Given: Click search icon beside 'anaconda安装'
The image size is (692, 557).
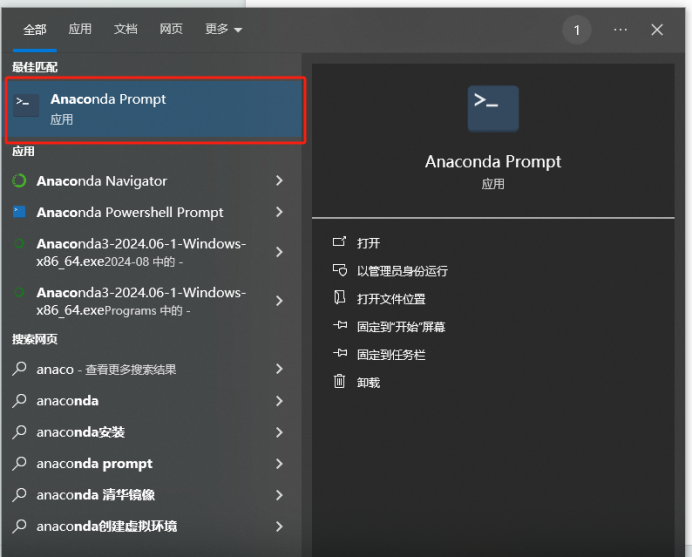Looking at the screenshot, I should click(19, 432).
